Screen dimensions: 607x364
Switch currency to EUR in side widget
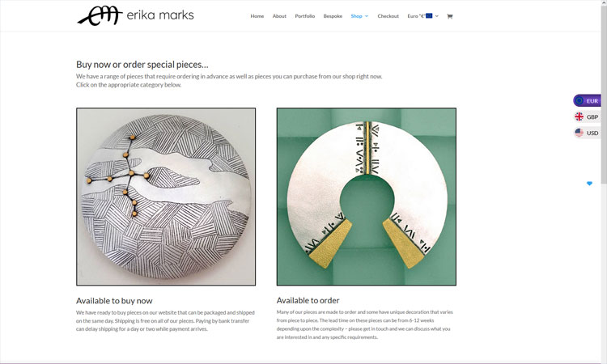coord(588,100)
